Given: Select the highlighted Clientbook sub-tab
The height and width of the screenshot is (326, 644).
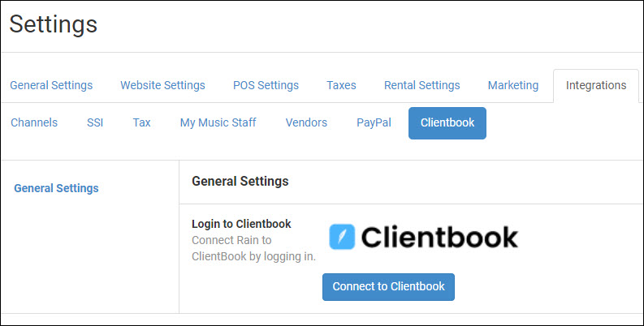Looking at the screenshot, I should 447,123.
